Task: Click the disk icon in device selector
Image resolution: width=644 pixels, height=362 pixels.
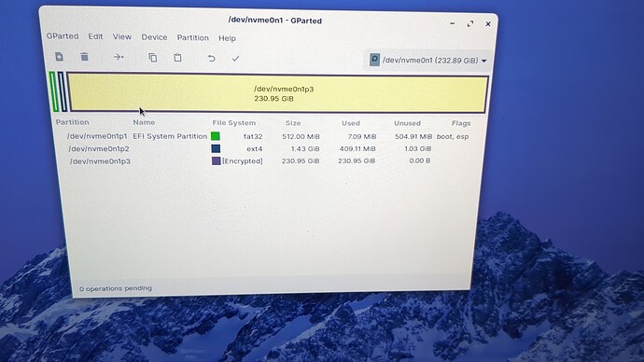Action: pos(374,60)
